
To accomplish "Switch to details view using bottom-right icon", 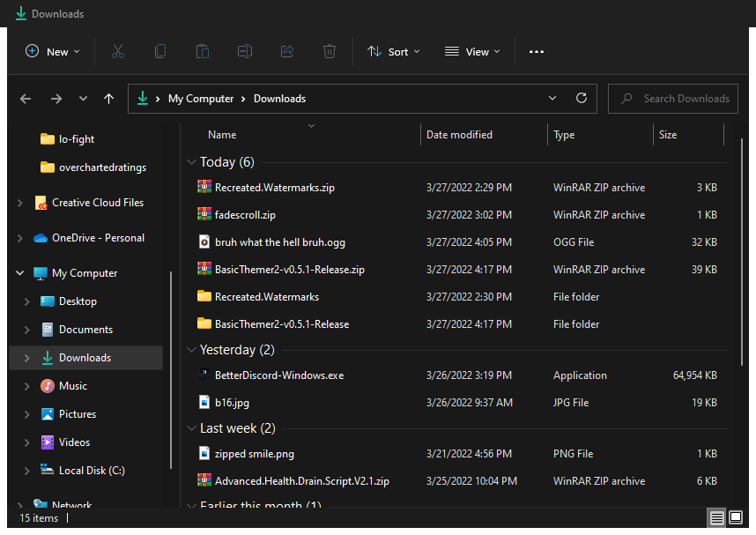I will click(x=716, y=517).
